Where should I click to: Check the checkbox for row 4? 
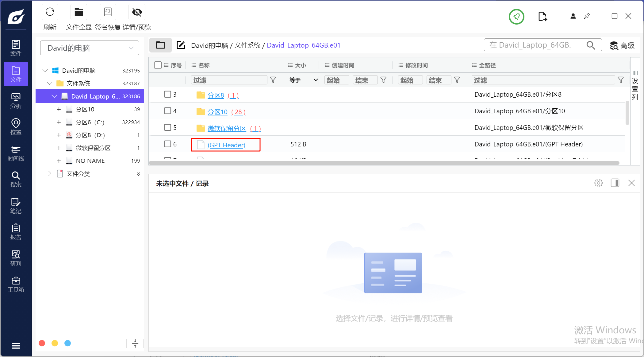point(167,111)
